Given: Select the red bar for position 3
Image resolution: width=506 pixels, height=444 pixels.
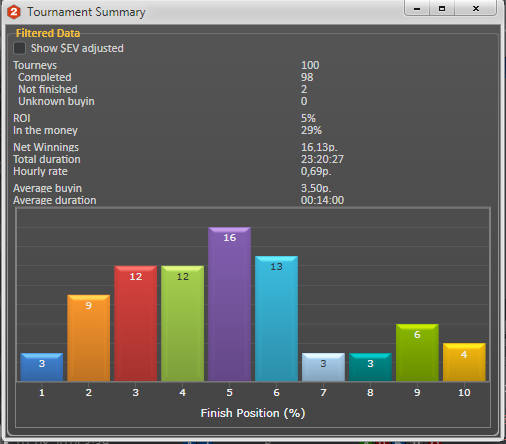Looking at the screenshot, I should [x=136, y=323].
